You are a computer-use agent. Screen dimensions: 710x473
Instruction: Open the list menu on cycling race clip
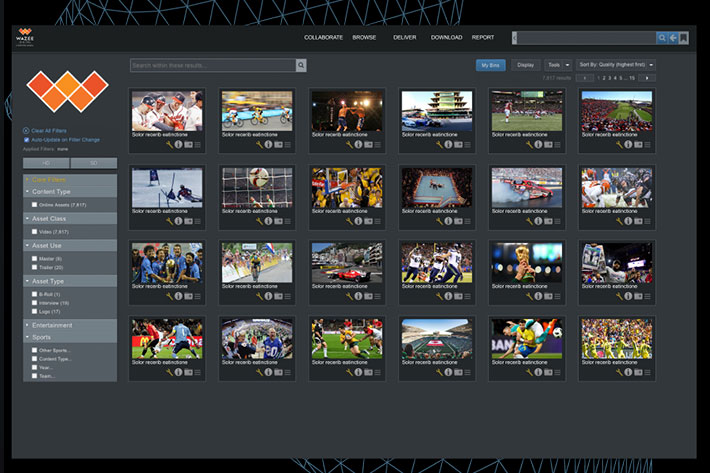point(288,144)
